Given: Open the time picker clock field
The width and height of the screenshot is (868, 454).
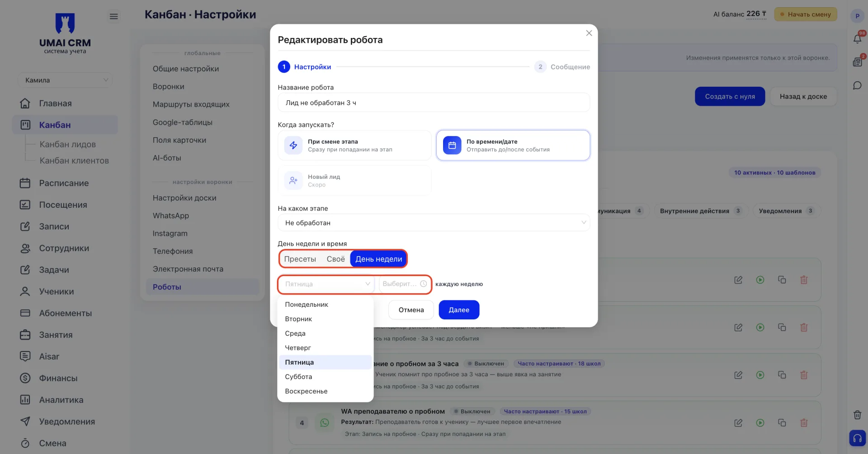Looking at the screenshot, I should [x=405, y=284].
